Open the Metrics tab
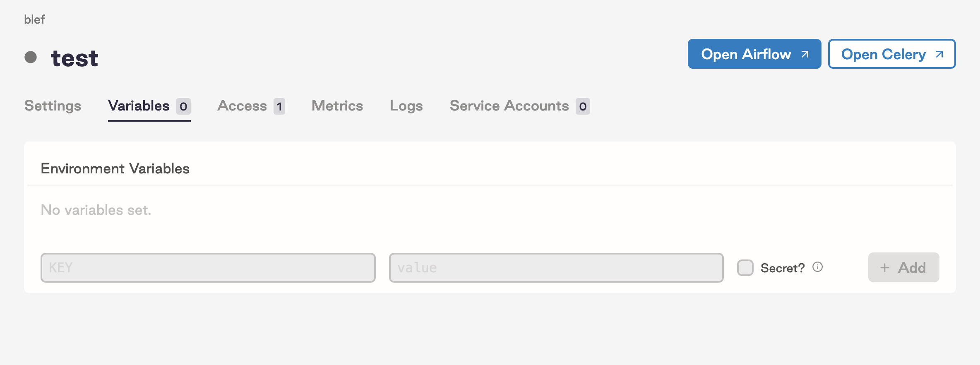Image resolution: width=980 pixels, height=365 pixels. tap(337, 106)
